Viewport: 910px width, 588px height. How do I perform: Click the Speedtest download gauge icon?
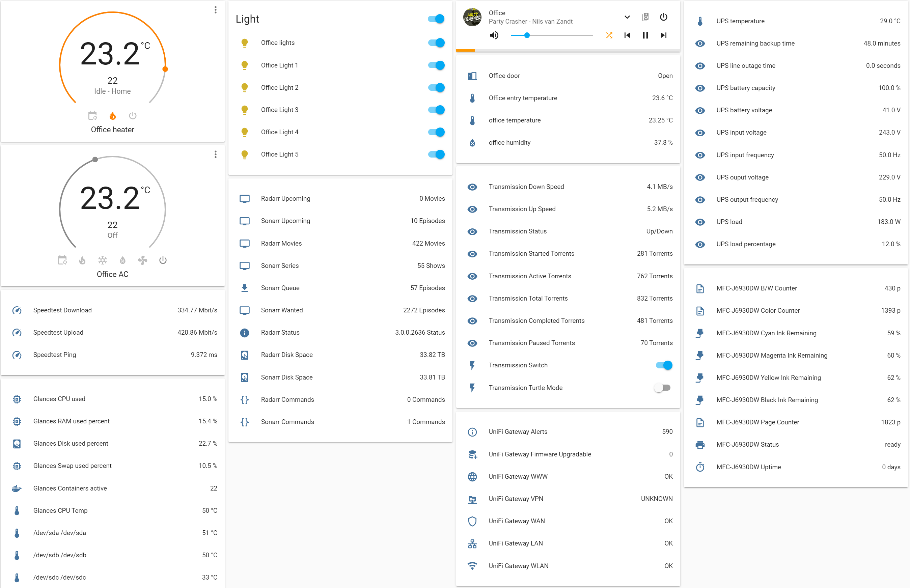point(17,310)
